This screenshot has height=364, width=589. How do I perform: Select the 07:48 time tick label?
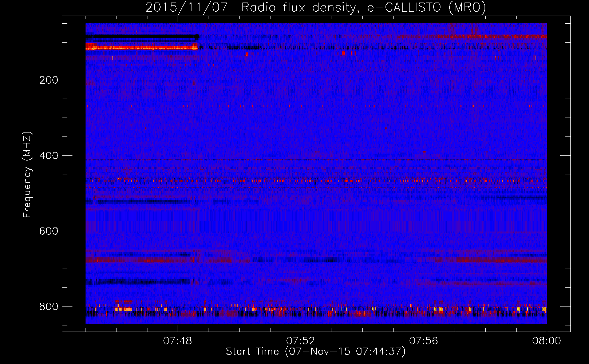coord(178,341)
